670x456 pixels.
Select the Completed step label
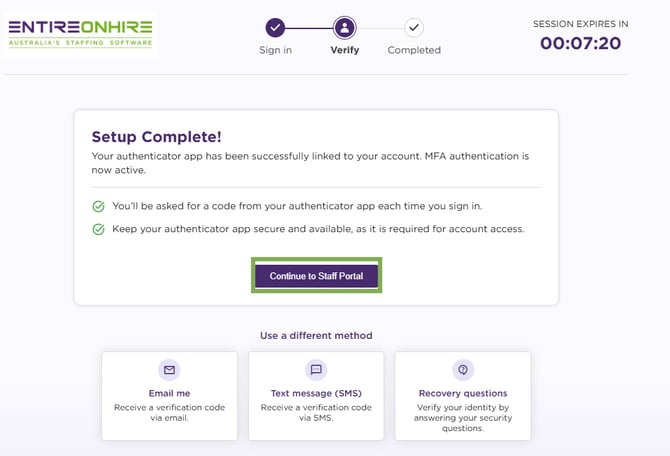click(414, 50)
